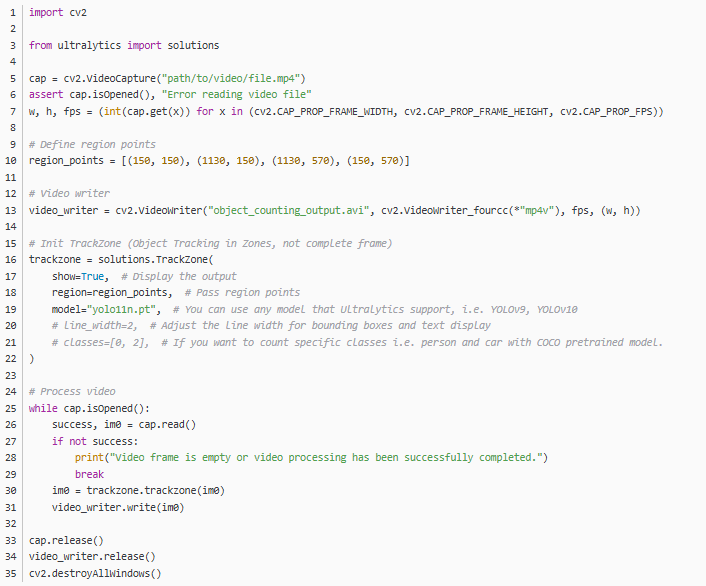Place cursor on 'from ultralytics import solutions' line

tap(124, 46)
